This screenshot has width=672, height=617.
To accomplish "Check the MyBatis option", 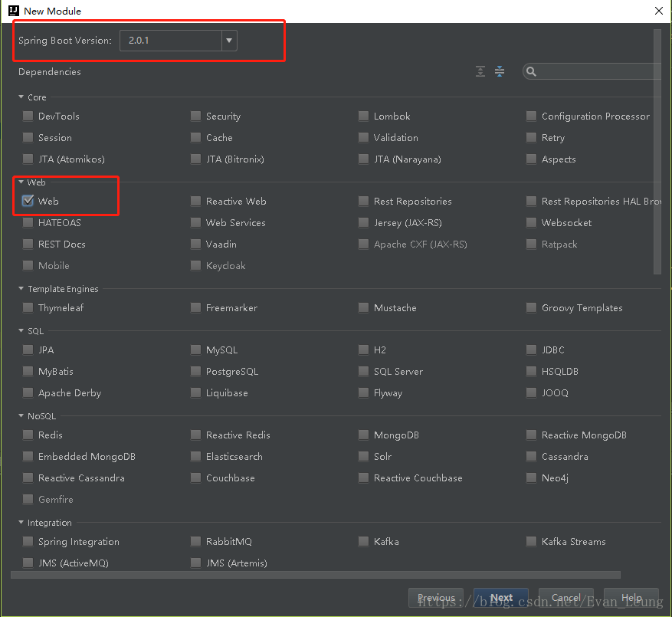I will [28, 371].
